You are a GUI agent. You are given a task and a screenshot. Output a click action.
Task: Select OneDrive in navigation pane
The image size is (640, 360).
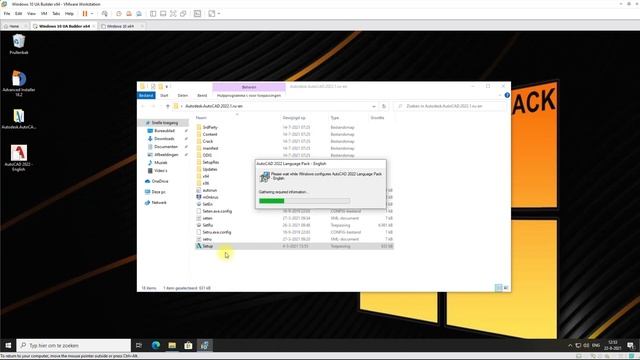click(160, 181)
